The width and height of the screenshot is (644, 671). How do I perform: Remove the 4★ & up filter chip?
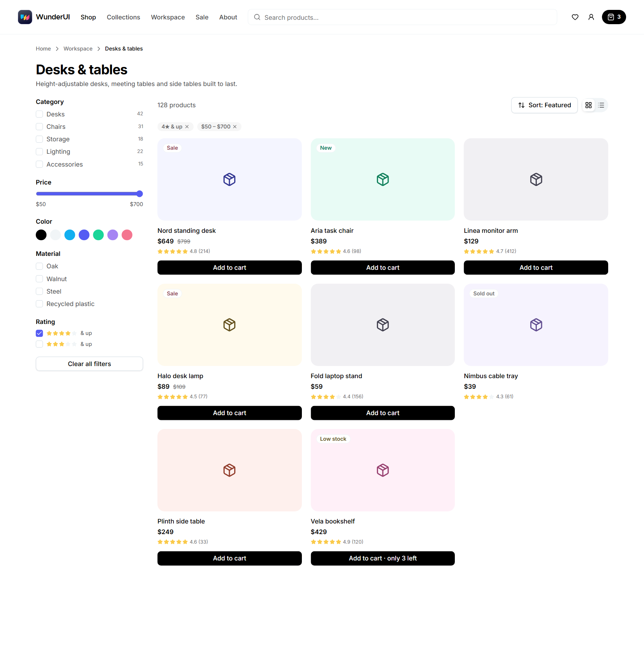[187, 127]
